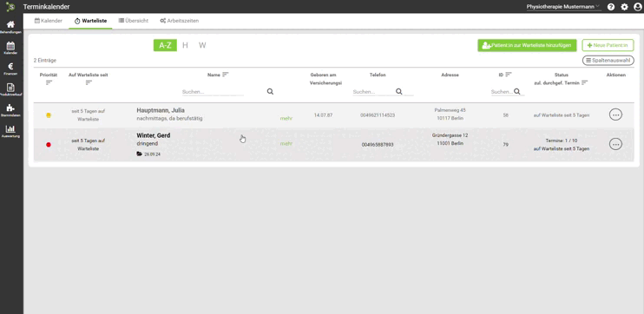
Task: Open Kalender in the left sidebar
Action: coord(10,48)
